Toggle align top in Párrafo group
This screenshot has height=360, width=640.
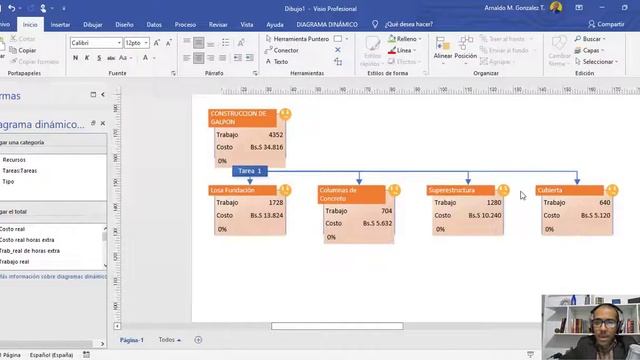187,42
